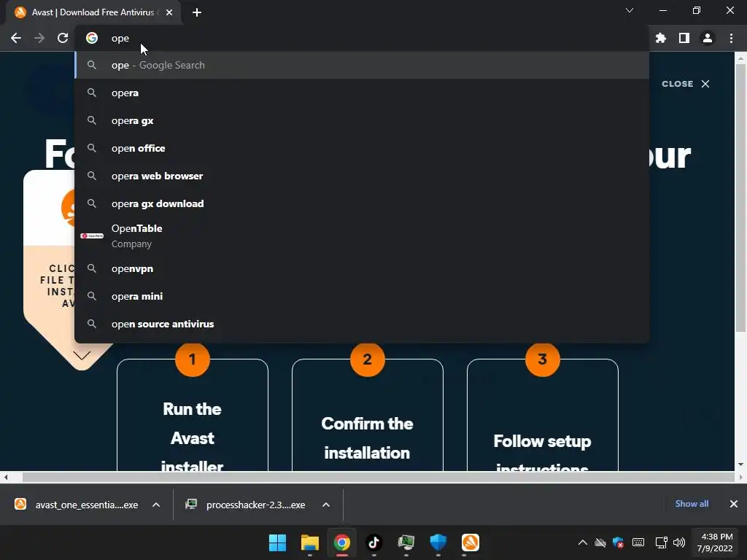Screen dimensions: 747x560
Task: Click step 2 'Confirm the installation' card
Action: coord(368,414)
